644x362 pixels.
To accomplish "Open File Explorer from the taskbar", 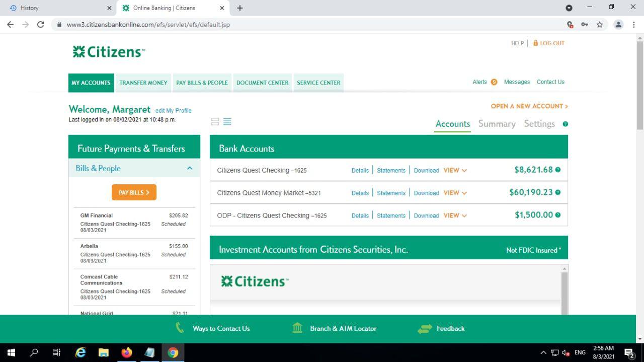I will tap(103, 352).
